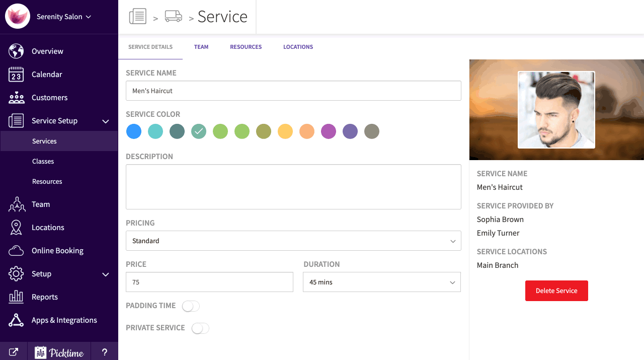This screenshot has height=360, width=644.
Task: Click into the Price input field
Action: pos(209,282)
